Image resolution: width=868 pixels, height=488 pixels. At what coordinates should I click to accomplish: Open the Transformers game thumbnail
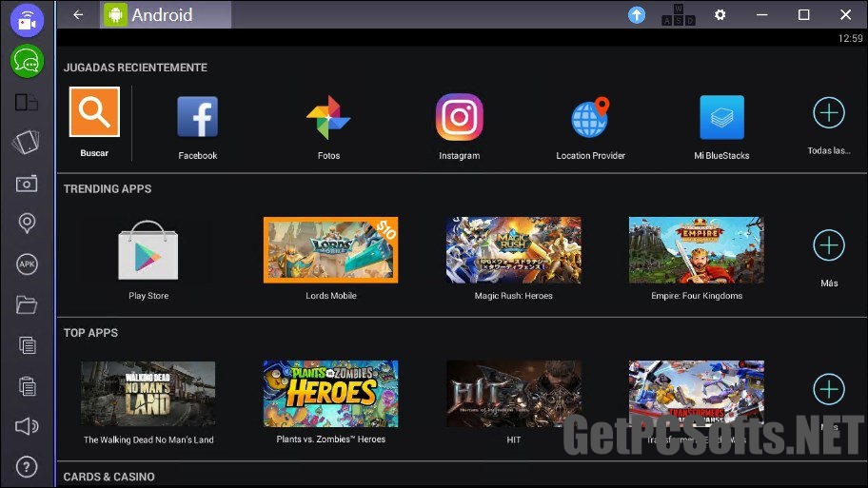coord(697,394)
